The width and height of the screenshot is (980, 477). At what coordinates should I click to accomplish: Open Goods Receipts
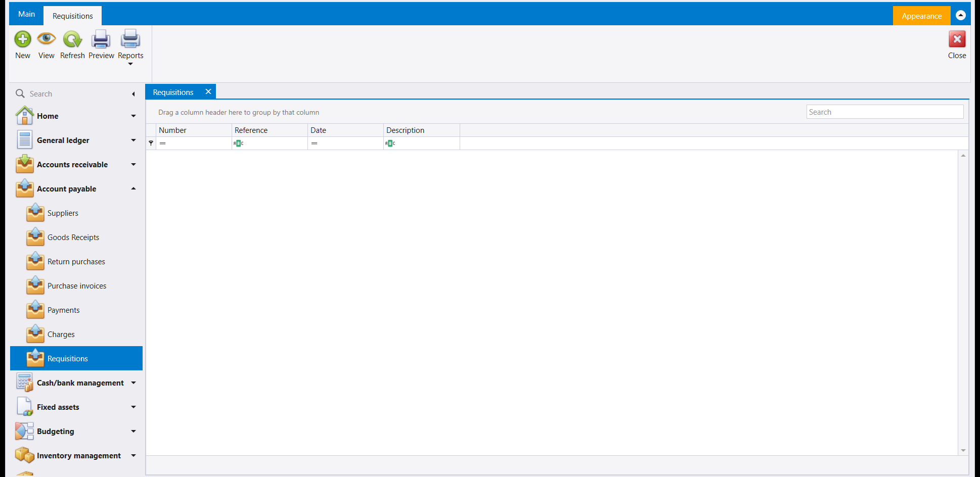pos(76,237)
